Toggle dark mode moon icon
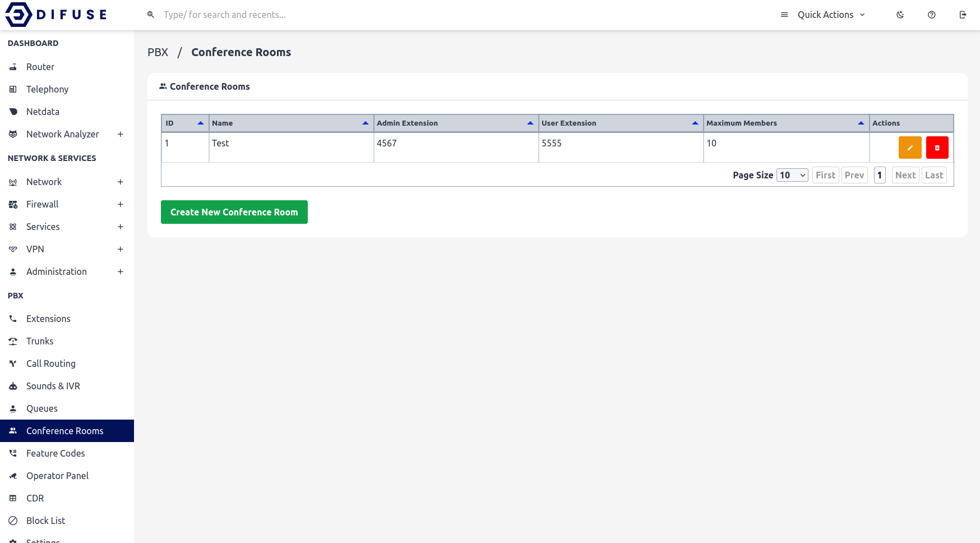The height and width of the screenshot is (543, 980). [900, 15]
